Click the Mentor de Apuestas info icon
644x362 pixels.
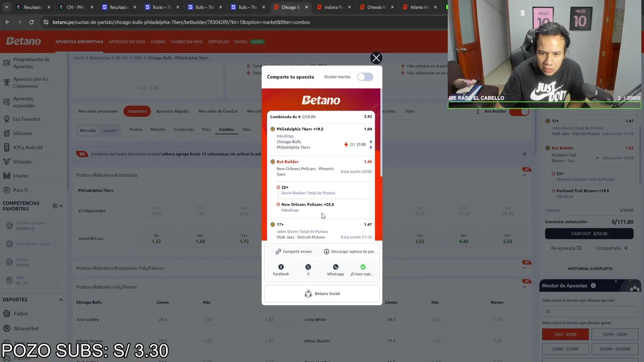coord(593,286)
